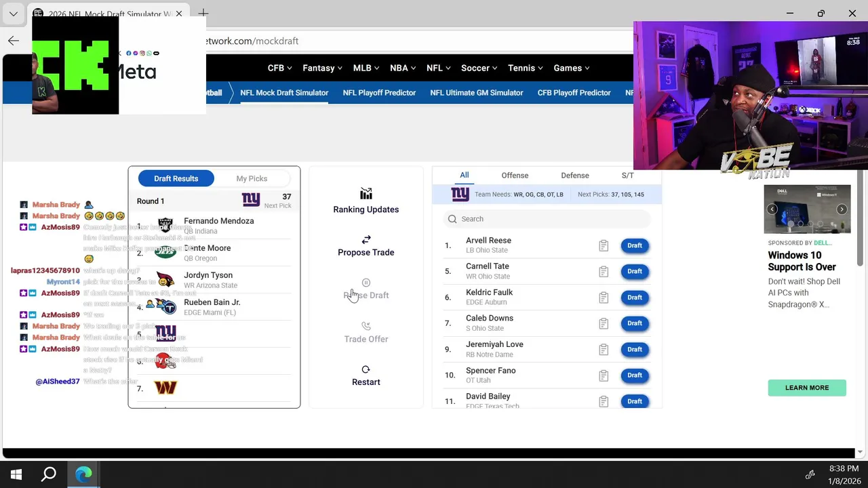Click the Giants logo next to Round 1
Image resolution: width=868 pixels, height=488 pixels.
(x=251, y=200)
